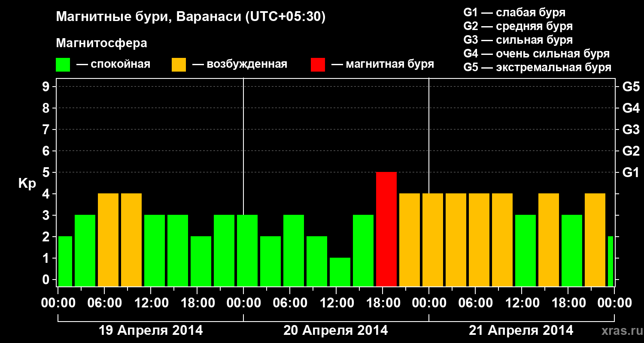Click the 'Магнитосфера' subtitle
The width and height of the screenshot is (644, 343).
click(102, 43)
